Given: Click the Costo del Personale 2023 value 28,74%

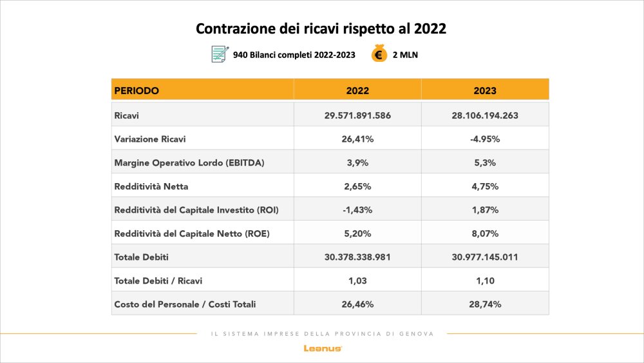Looking at the screenshot, I should coord(485,304).
